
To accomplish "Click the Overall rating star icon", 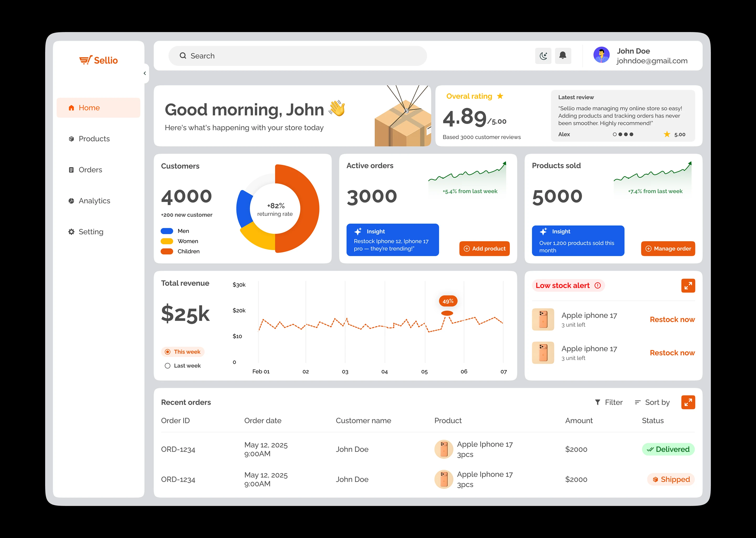I will [500, 96].
